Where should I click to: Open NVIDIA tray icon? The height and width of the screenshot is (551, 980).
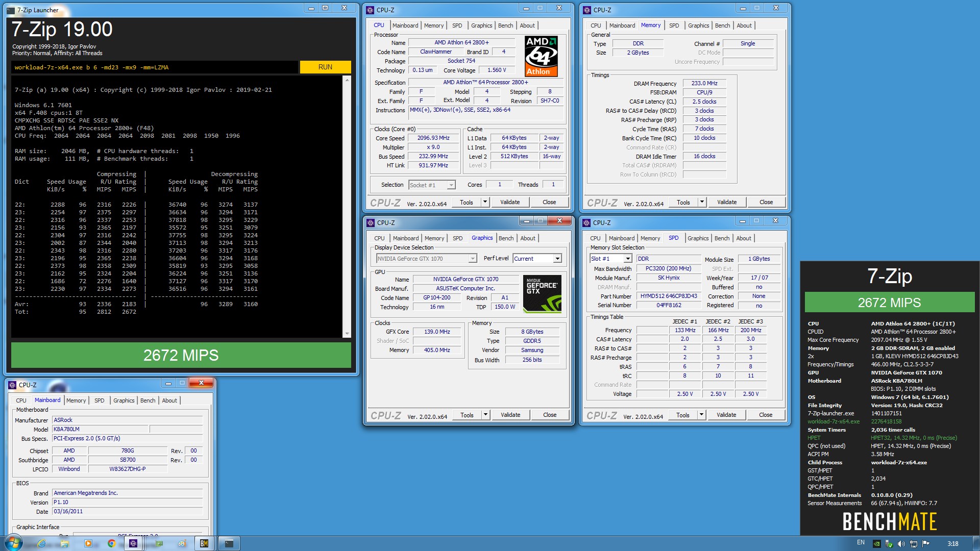click(876, 544)
